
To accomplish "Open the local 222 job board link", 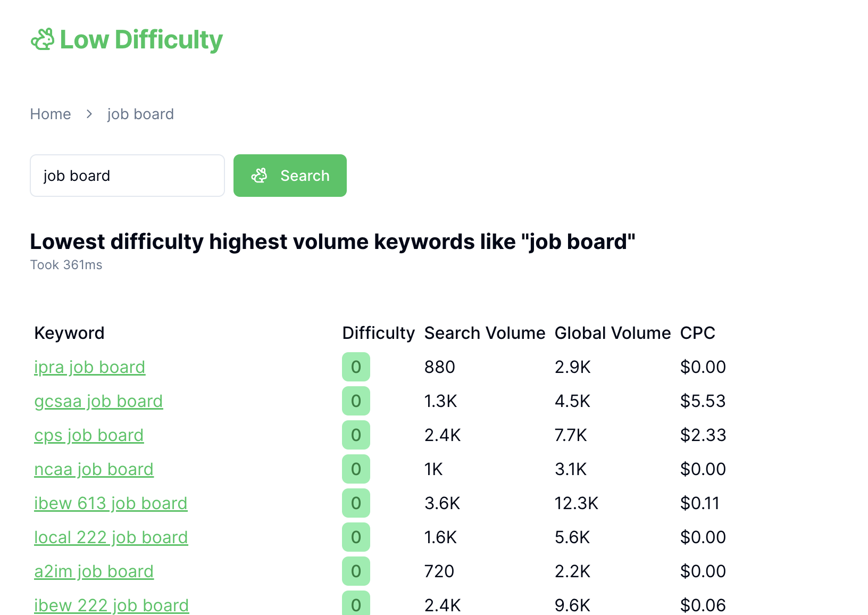I will tap(111, 537).
